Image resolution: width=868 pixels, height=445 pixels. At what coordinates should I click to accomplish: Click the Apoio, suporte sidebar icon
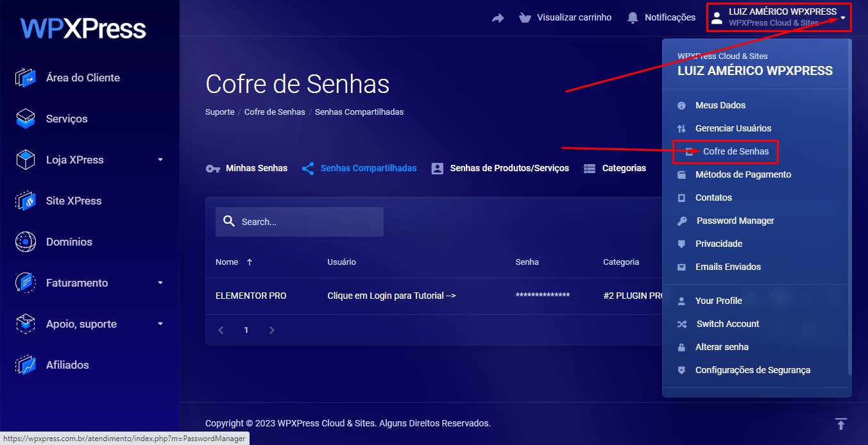pos(25,324)
